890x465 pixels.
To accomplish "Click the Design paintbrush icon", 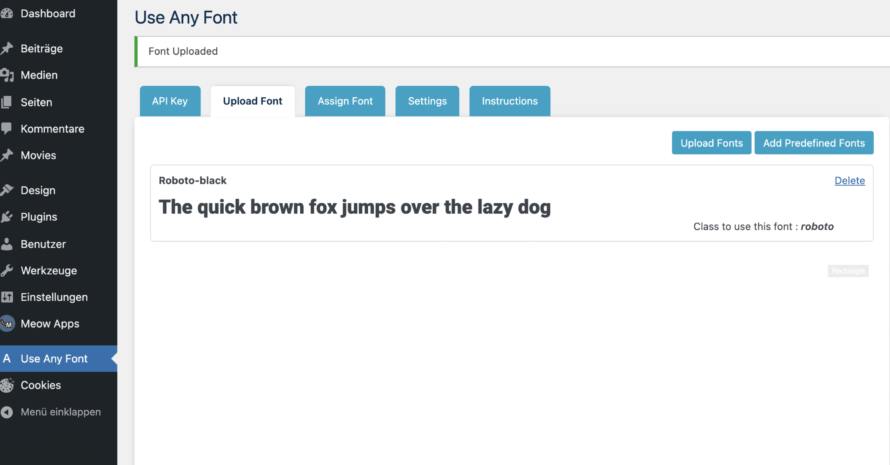I will click(7, 190).
